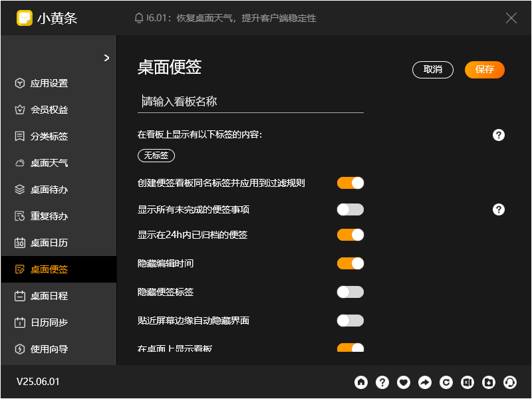Screen dimensions: 532x399
Task: Save settings with the 保存 button
Action: (x=484, y=70)
